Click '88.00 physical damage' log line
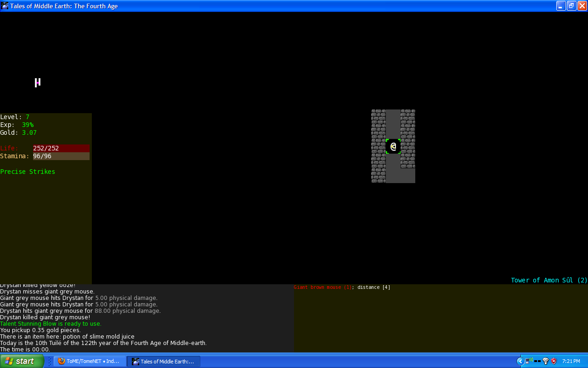 tap(80, 310)
